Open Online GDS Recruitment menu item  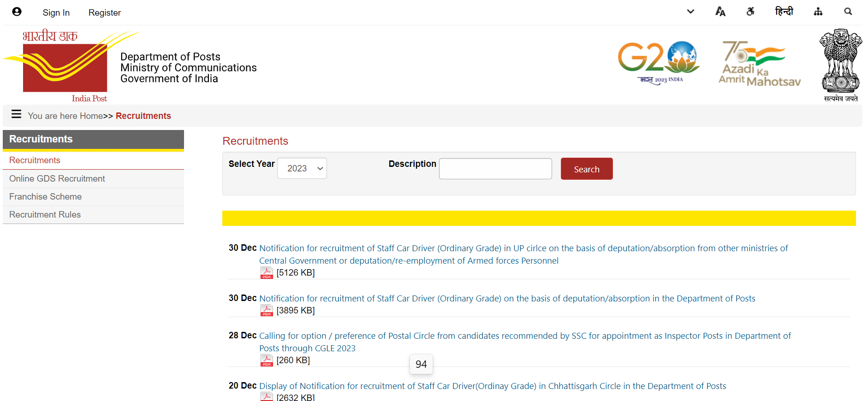pos(57,179)
